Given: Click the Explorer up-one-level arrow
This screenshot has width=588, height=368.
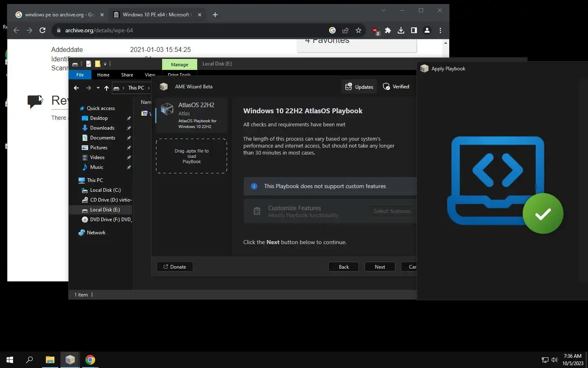Looking at the screenshot, I should 107,88.
